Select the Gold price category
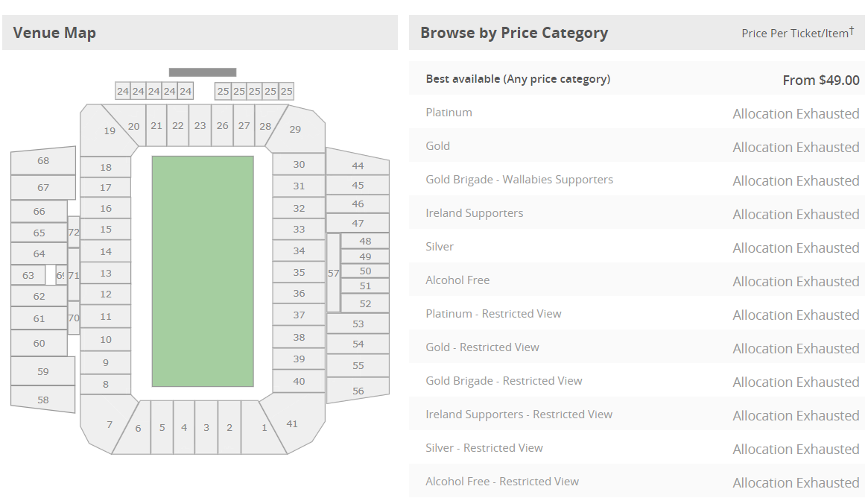868x498 pixels. (636, 145)
